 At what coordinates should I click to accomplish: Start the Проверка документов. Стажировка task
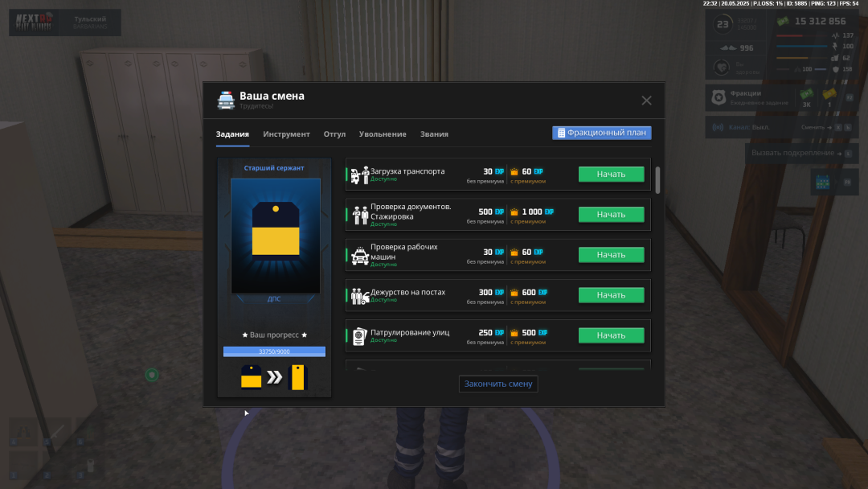point(611,214)
